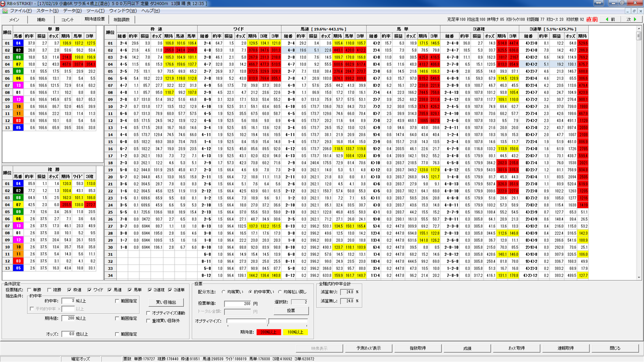Click the 直前 label near navigation arrows
Image resolution: width=644 pixels, height=362 pixels.
[x=592, y=20]
